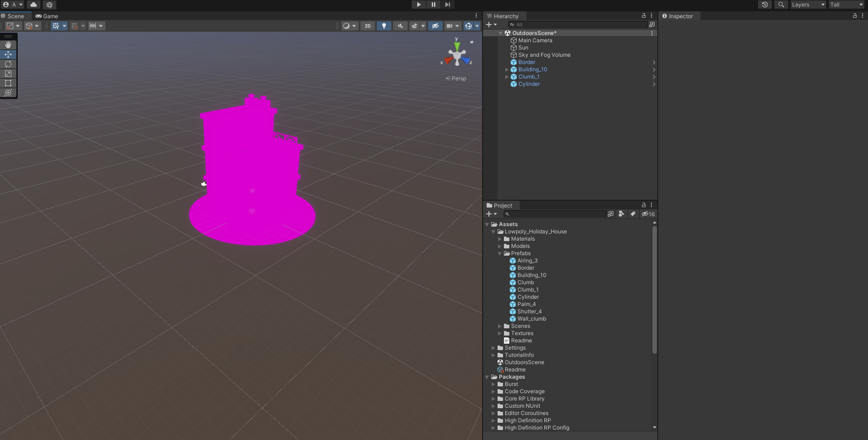Toggle grid visibility in Scene view
The width and height of the screenshot is (868, 440).
[x=56, y=26]
